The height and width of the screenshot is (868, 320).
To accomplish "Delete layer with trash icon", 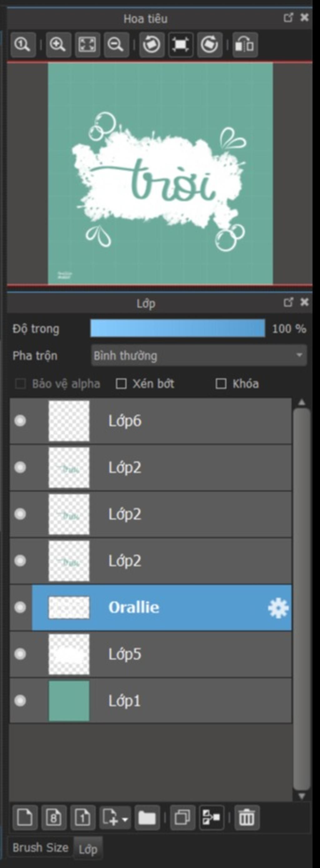I will [x=247, y=817].
